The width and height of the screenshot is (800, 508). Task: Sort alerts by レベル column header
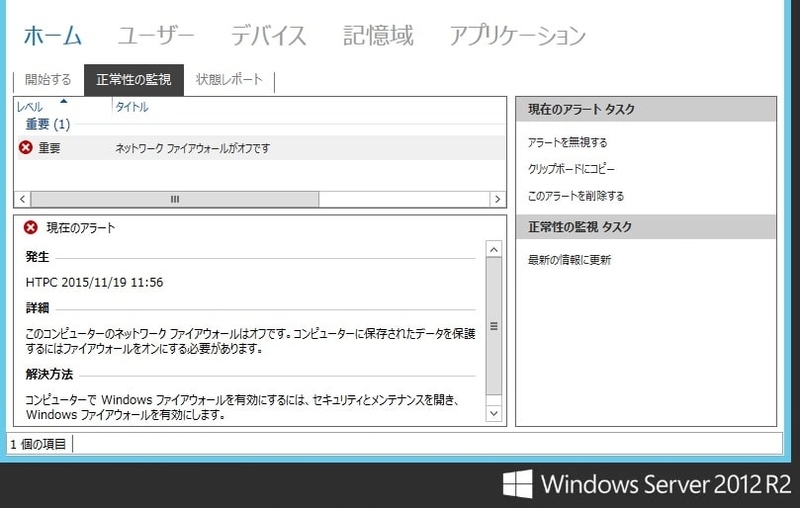tap(30, 107)
